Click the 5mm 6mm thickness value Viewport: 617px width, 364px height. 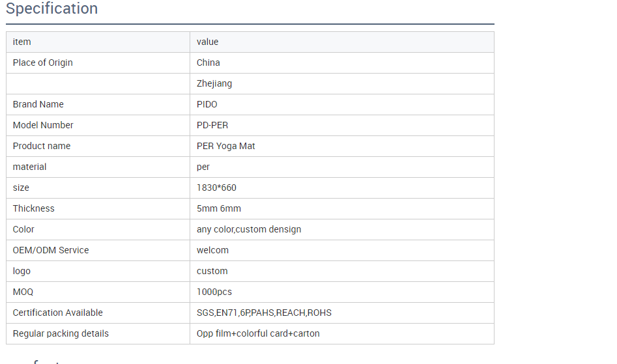click(x=219, y=208)
